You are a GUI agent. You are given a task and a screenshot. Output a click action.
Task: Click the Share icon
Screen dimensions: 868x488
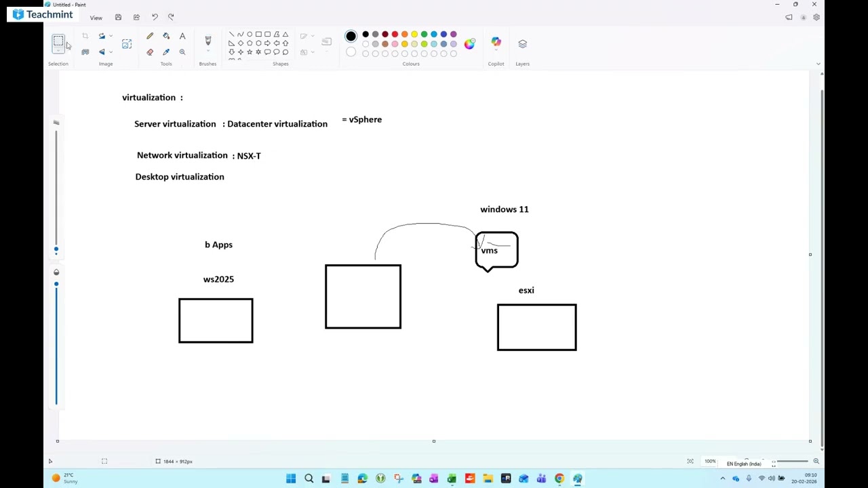(136, 17)
